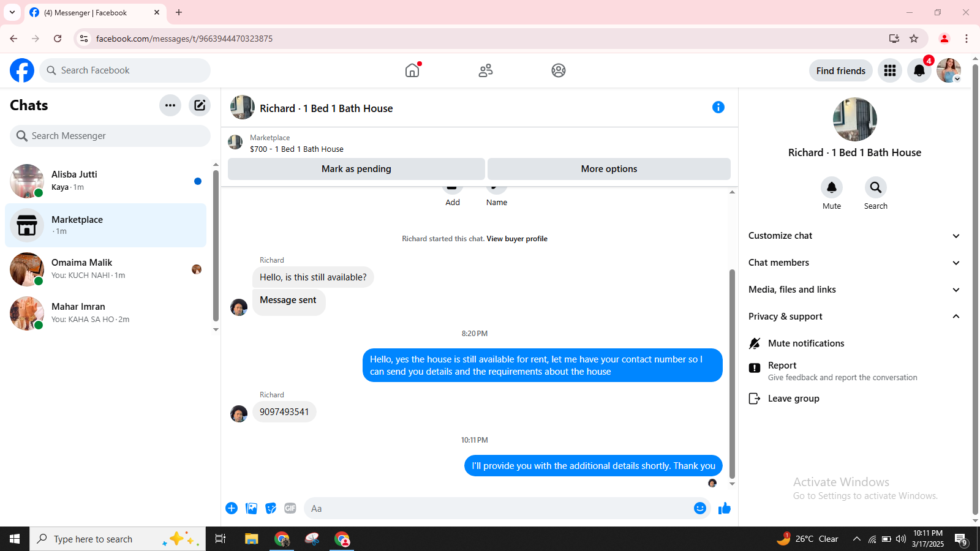Expand Customize chat section
980x551 pixels.
854,236
